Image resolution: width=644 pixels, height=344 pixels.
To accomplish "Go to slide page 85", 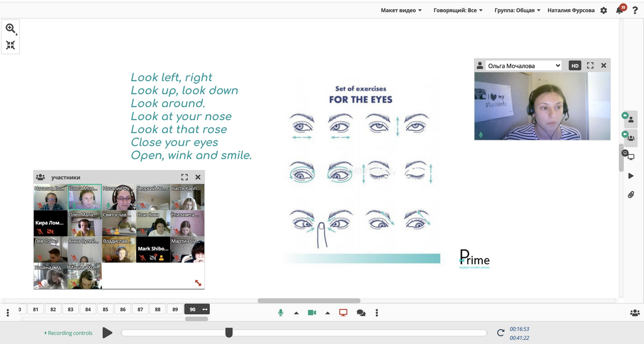I will 105,309.
